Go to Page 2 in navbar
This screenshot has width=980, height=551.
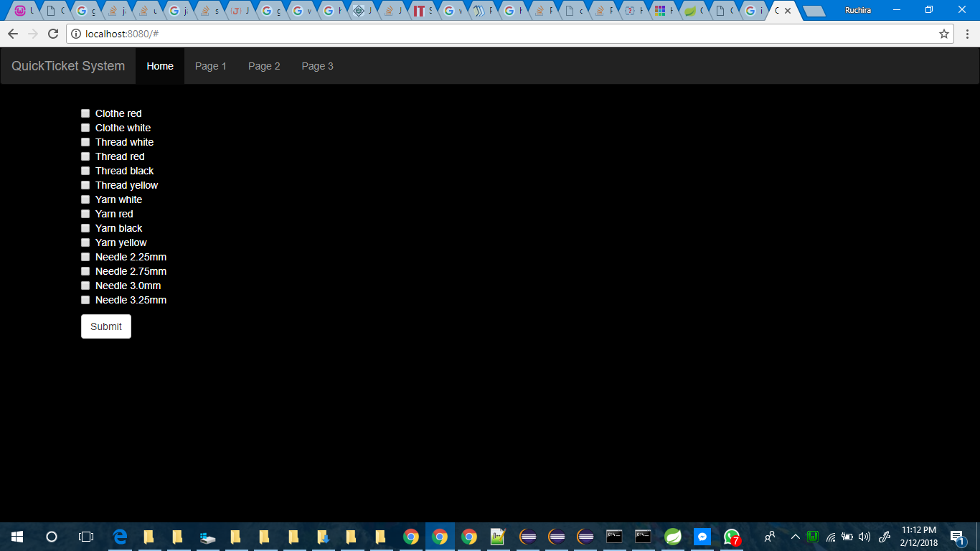(264, 66)
